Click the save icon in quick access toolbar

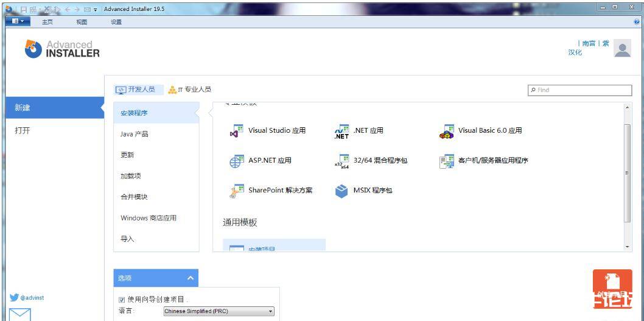pos(24,9)
